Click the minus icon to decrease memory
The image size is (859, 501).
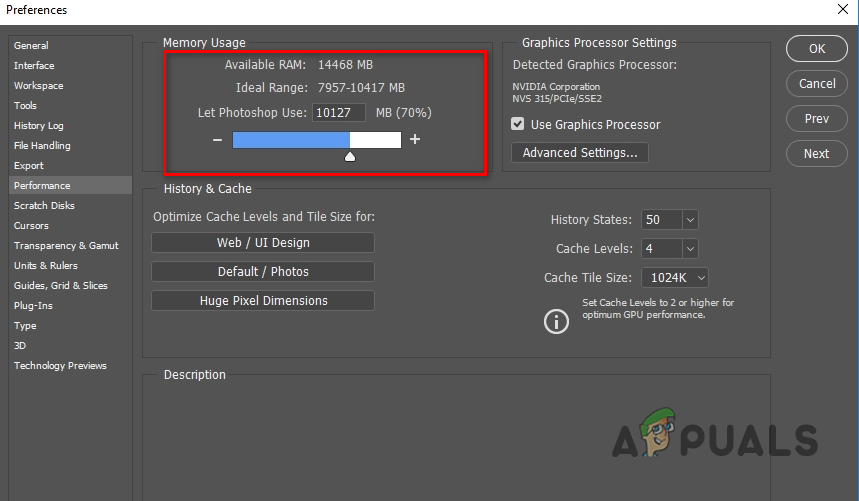click(217, 140)
